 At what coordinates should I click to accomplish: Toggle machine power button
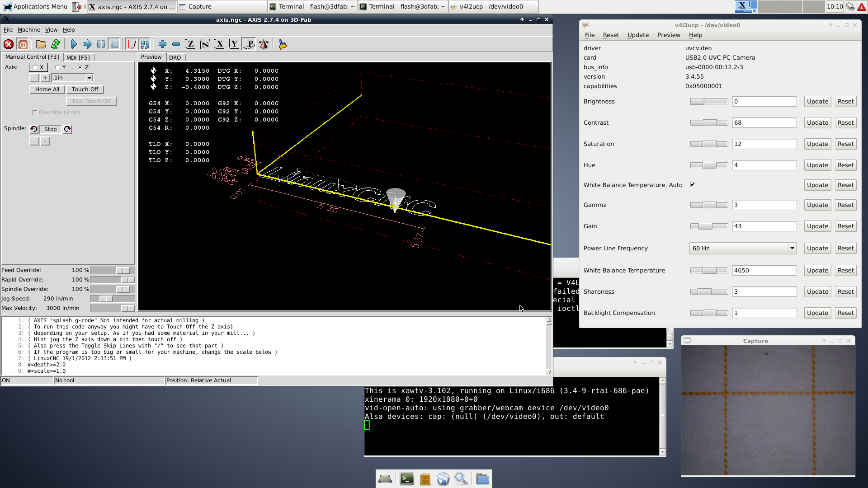23,44
